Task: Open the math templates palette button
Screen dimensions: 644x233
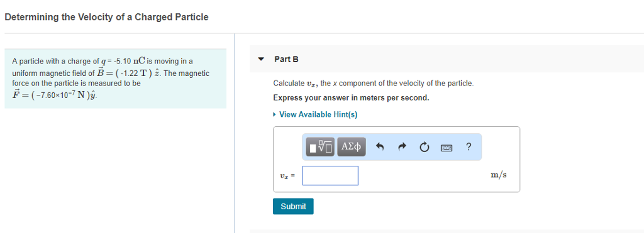Action: [x=321, y=147]
